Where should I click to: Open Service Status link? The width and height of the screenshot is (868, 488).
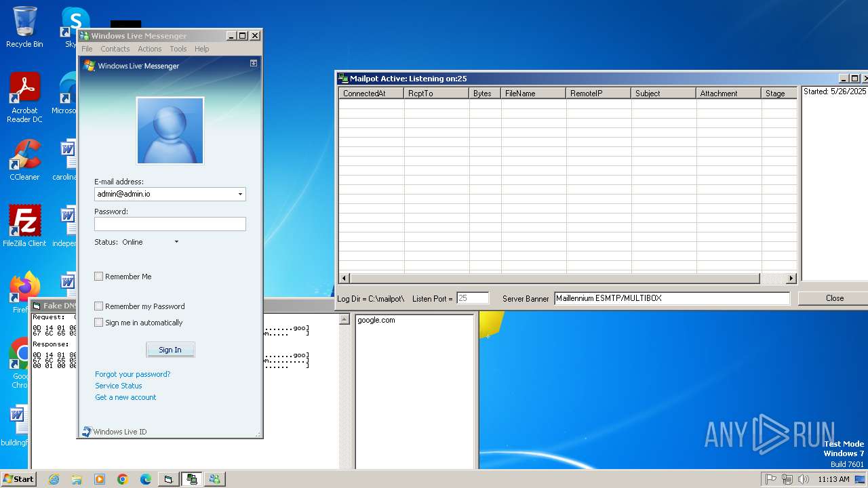coord(119,386)
